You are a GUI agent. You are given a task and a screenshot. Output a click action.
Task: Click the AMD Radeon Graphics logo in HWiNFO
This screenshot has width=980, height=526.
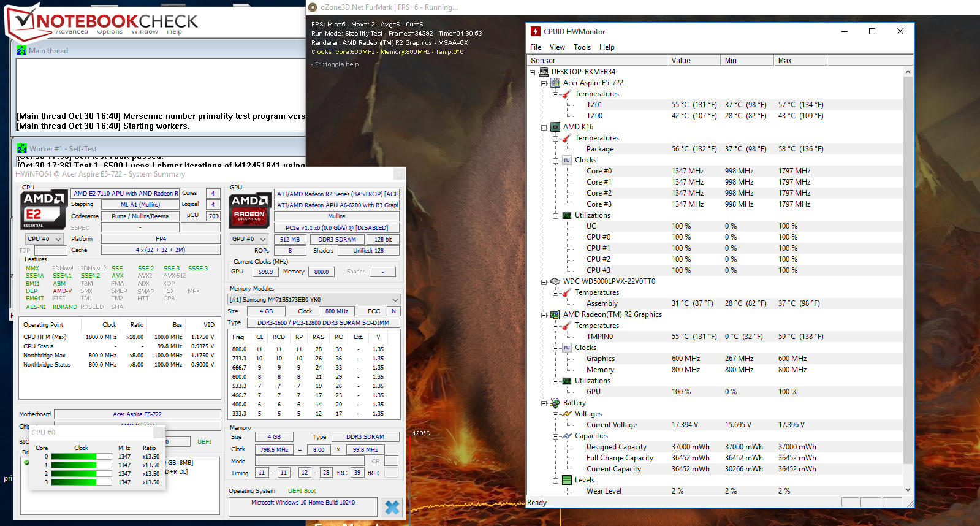coord(249,210)
